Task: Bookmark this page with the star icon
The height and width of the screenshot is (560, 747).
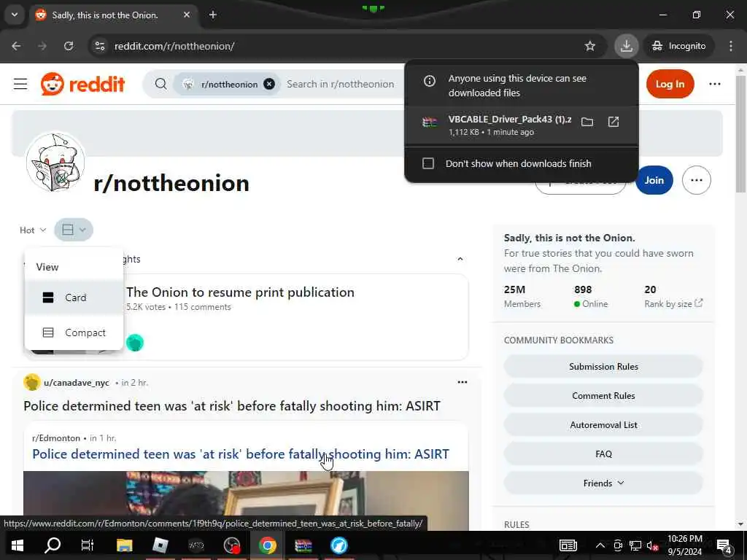Action: coord(589,46)
